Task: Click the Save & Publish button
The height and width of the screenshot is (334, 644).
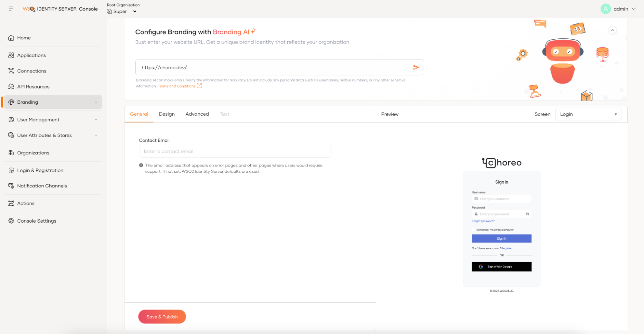Action: pyautogui.click(x=162, y=317)
